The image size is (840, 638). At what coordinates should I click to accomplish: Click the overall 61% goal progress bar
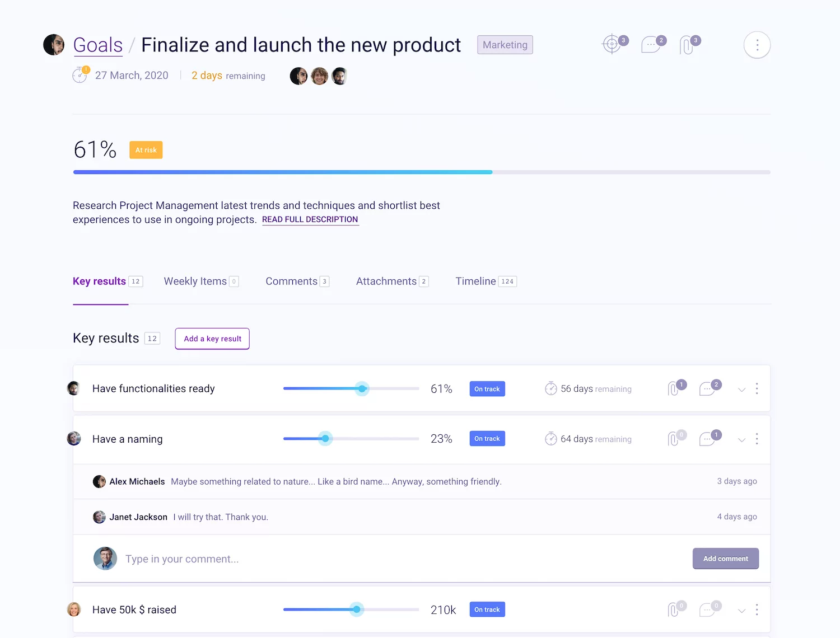coord(422,172)
